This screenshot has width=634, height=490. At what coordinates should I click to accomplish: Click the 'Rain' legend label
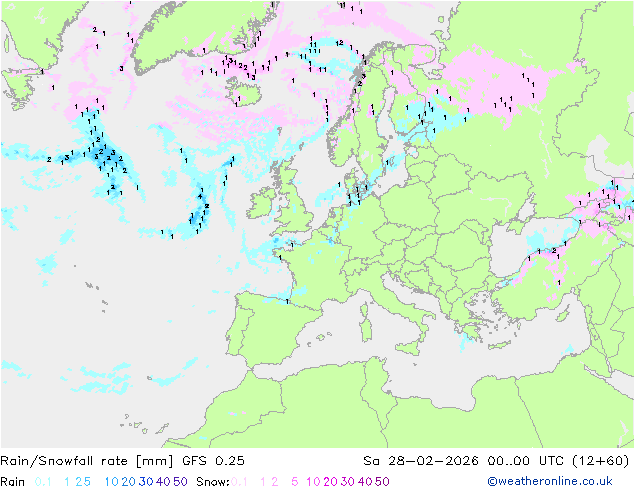13,482
